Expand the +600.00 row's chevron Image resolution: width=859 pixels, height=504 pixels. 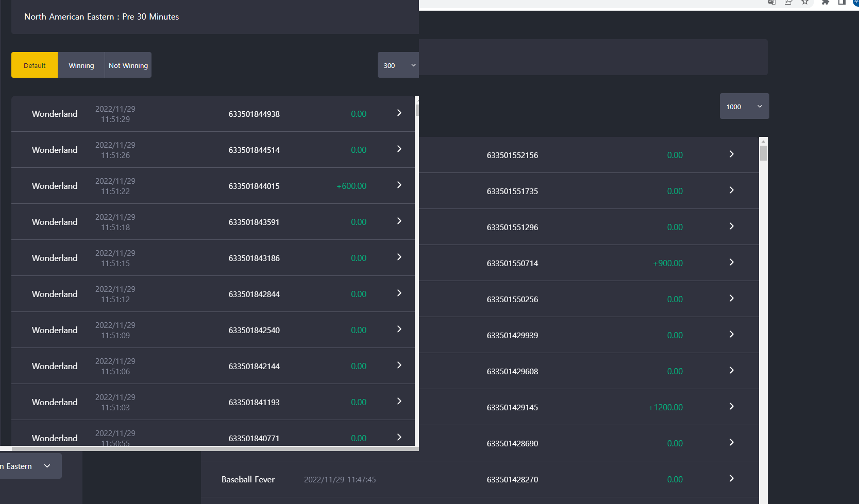click(399, 185)
